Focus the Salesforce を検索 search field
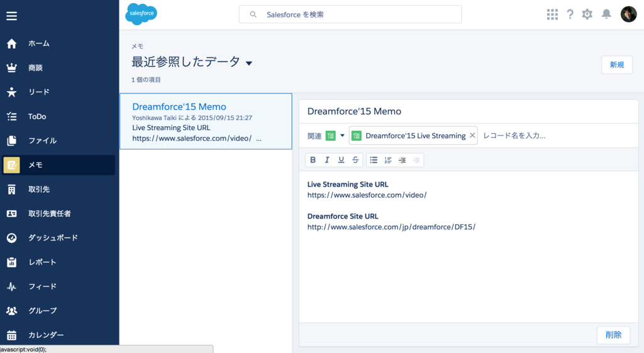 (350, 14)
